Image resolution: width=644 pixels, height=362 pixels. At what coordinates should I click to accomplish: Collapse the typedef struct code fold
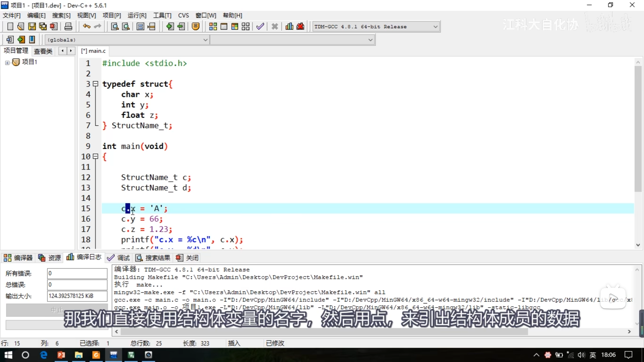[x=95, y=84]
